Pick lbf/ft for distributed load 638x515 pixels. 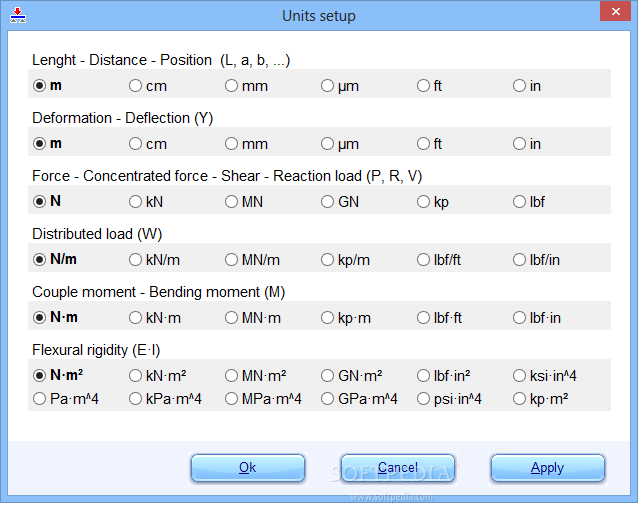pos(439,260)
